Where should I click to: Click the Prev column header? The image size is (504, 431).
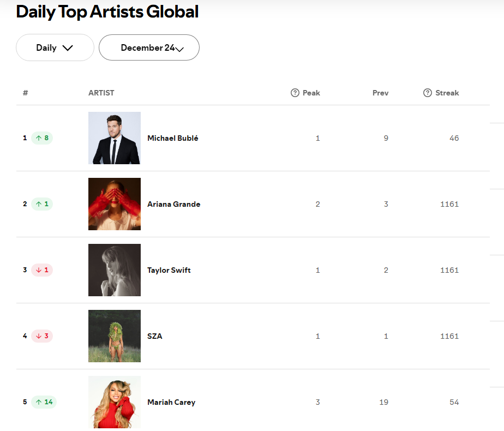coord(380,93)
